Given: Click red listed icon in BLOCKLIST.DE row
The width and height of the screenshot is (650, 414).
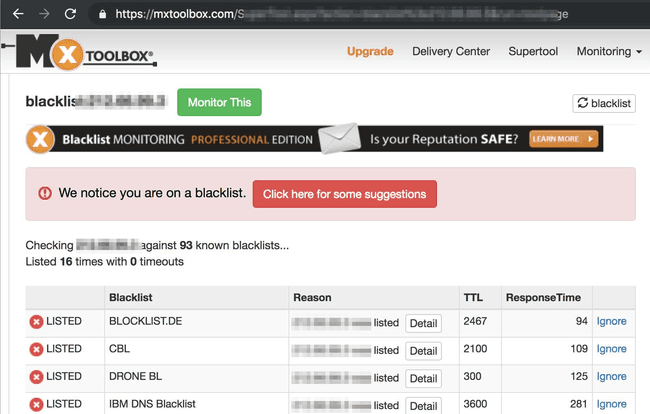Looking at the screenshot, I should pos(36,322).
